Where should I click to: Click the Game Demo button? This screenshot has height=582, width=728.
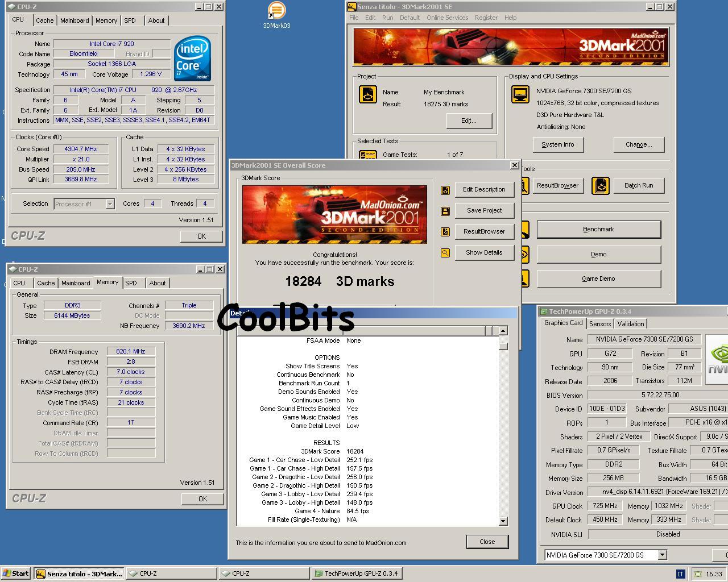pyautogui.click(x=599, y=278)
